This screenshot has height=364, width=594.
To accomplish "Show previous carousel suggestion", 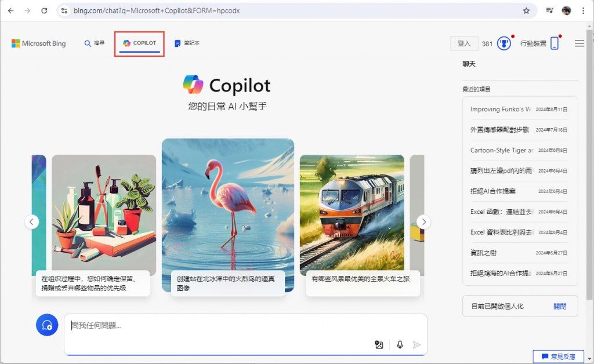I will pos(32,222).
